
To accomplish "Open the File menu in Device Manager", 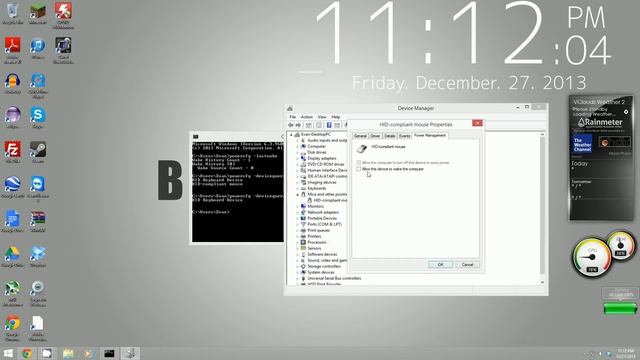I will 293,117.
